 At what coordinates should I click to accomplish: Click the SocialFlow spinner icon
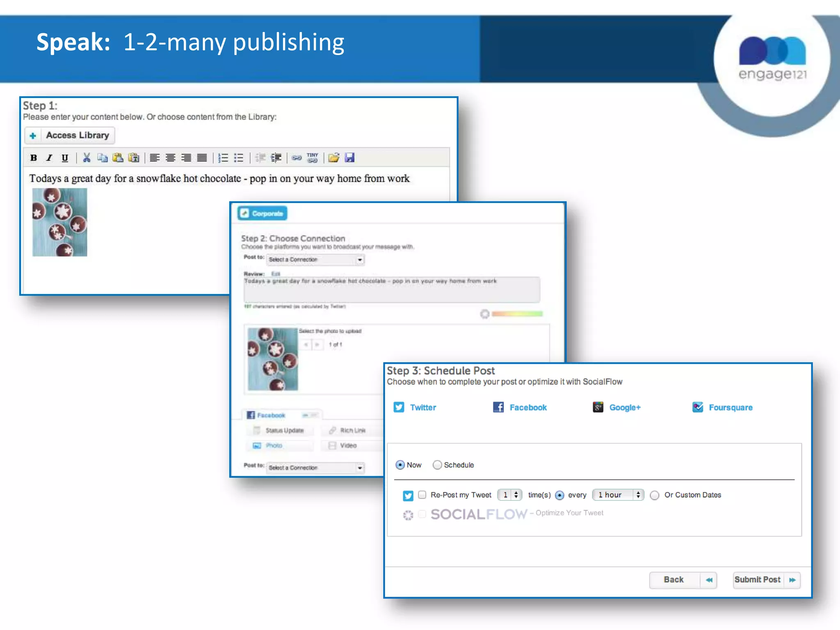(408, 515)
